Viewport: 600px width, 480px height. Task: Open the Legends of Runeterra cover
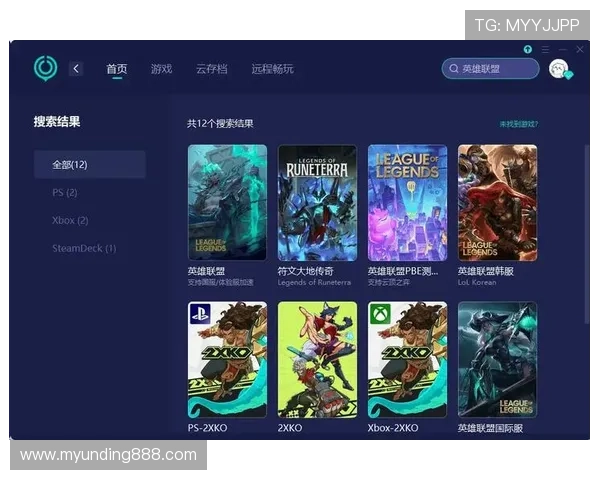317,202
